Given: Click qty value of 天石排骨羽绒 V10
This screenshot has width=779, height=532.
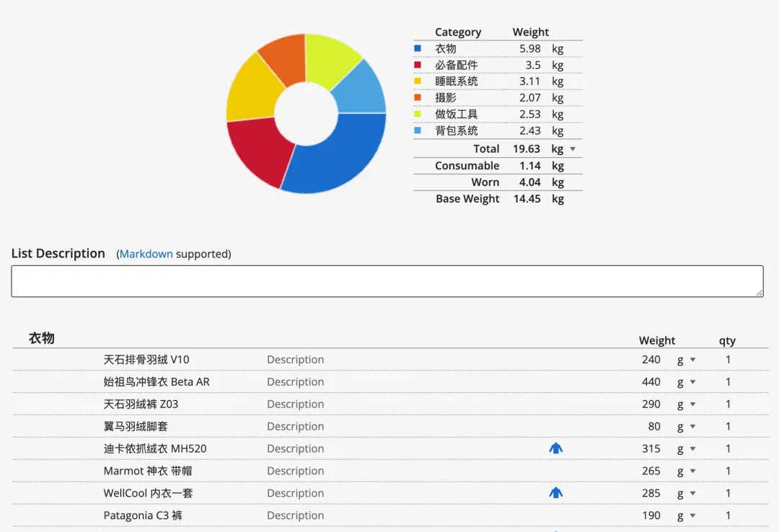Looking at the screenshot, I should (728, 360).
